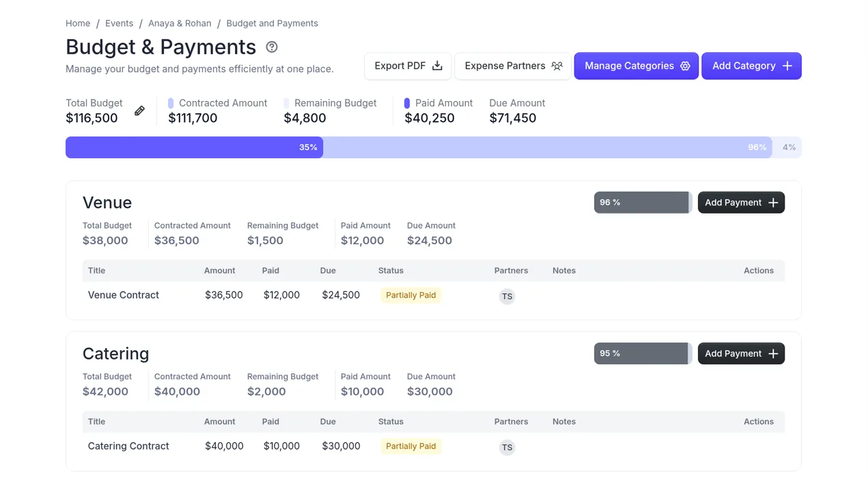Screen dimensions: 868x479
Task: Click Catering's $42,000 Total Budget value
Action: [x=105, y=392]
